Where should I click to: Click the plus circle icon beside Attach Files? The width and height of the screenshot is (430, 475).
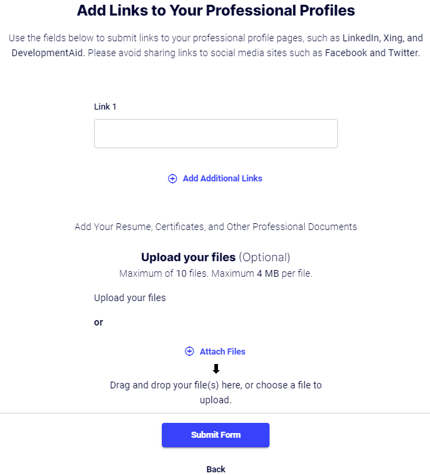pyautogui.click(x=189, y=351)
